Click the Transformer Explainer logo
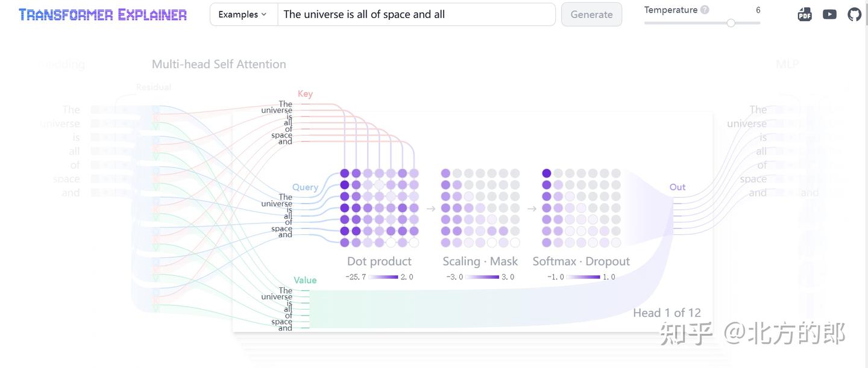The height and width of the screenshot is (368, 868). pos(102,14)
